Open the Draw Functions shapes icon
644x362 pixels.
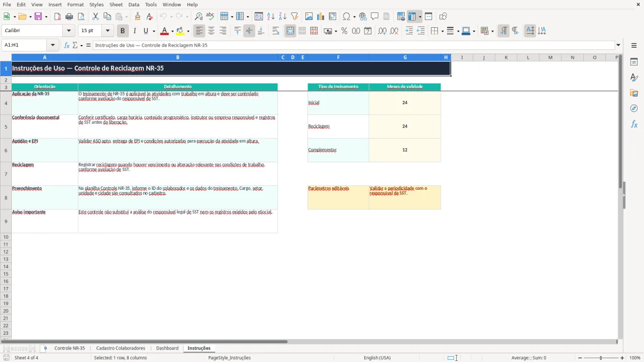point(443,17)
